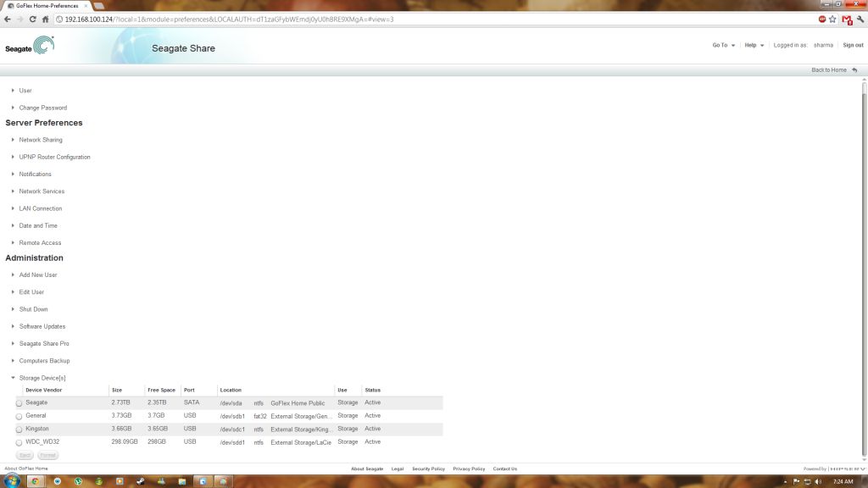This screenshot has height=488, width=868.
Task: Expand the Shut Down section
Action: 33,309
